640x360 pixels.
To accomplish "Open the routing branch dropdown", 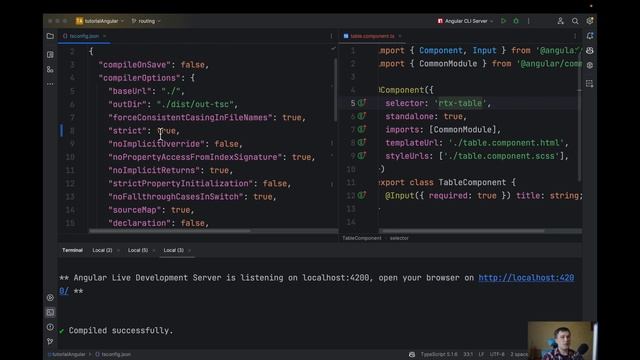I will pos(146,21).
